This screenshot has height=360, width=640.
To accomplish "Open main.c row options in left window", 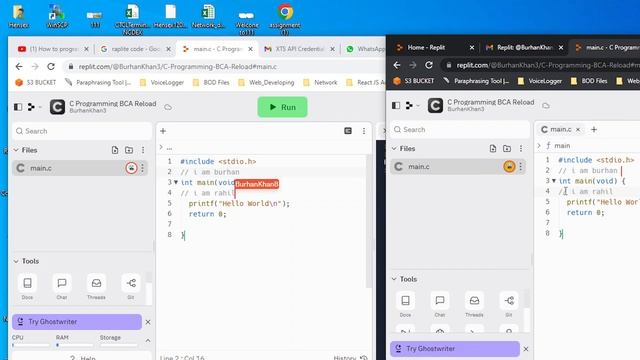I will click(x=142, y=168).
